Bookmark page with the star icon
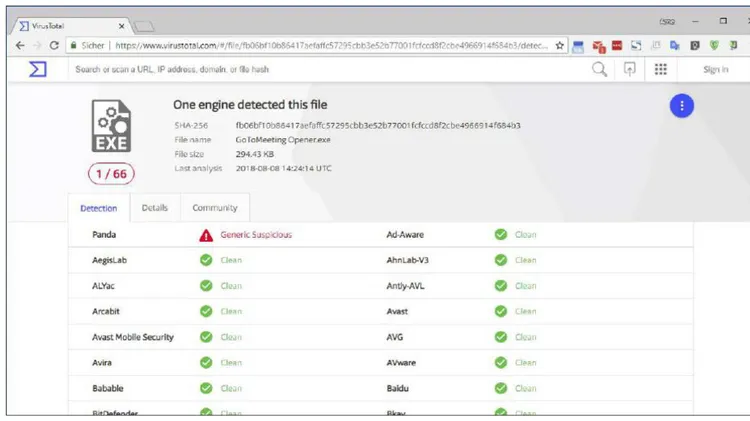 point(560,45)
